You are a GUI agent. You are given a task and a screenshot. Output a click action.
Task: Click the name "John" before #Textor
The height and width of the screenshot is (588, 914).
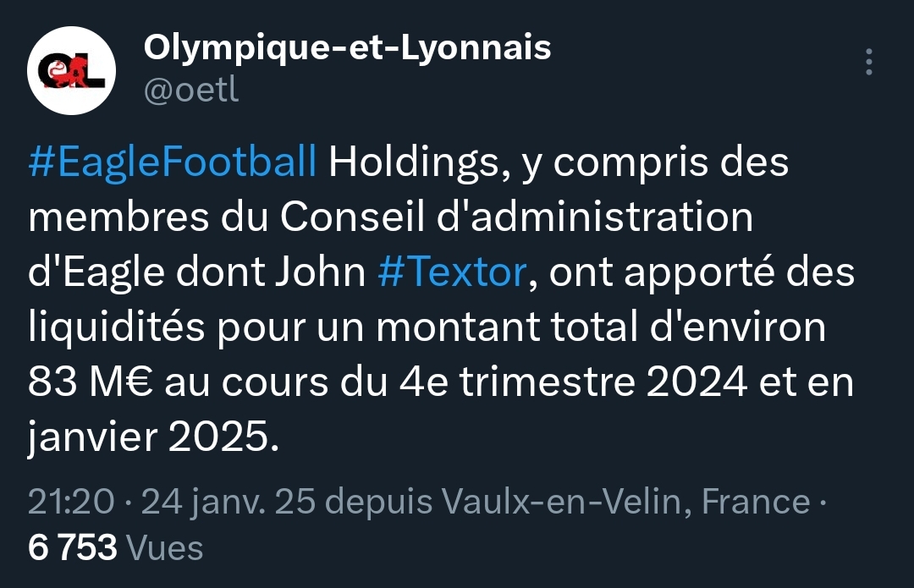(326, 273)
